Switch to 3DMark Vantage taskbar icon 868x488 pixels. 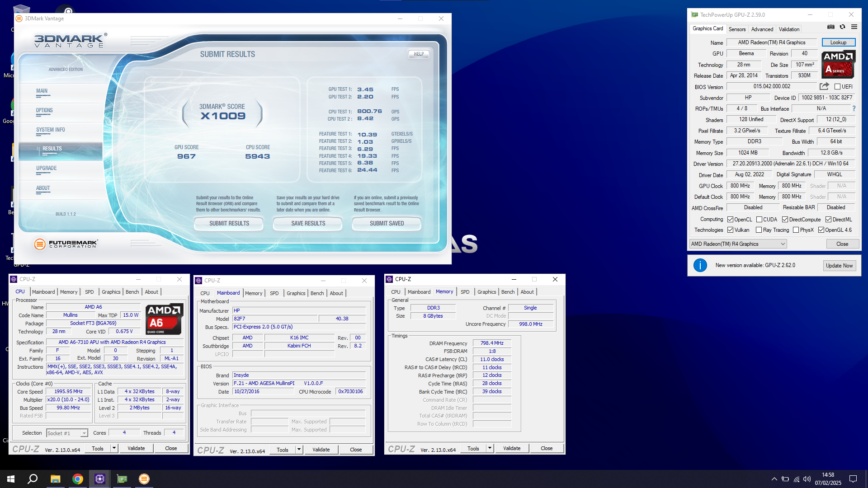[x=144, y=479]
